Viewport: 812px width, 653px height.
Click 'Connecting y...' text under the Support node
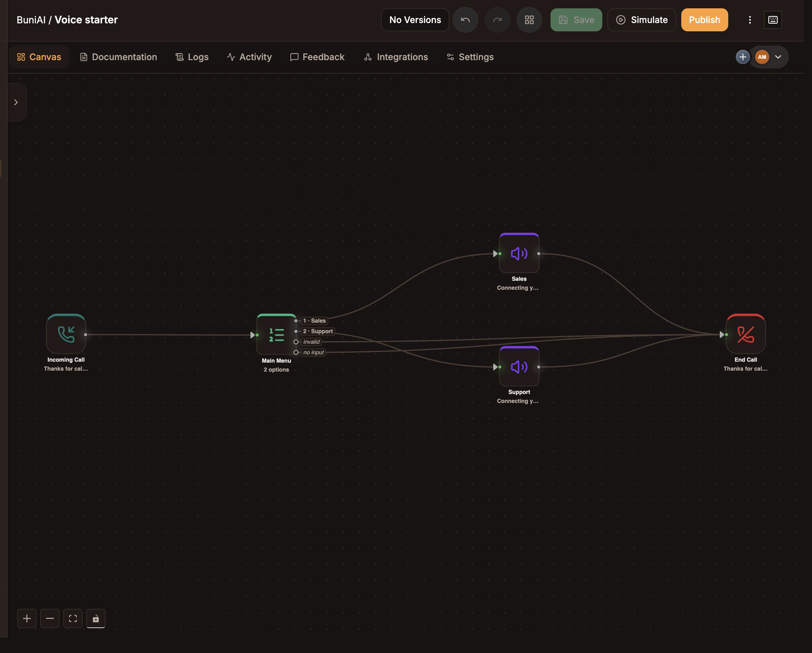click(518, 401)
